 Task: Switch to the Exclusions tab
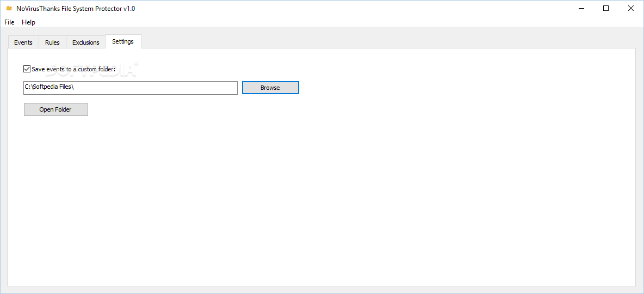(x=86, y=42)
